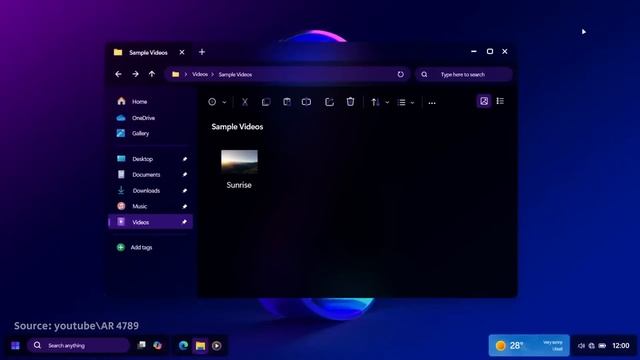Image resolution: width=640 pixels, height=360 pixels.
Task: Open Copilot from the taskbar
Action: pyautogui.click(x=158, y=346)
